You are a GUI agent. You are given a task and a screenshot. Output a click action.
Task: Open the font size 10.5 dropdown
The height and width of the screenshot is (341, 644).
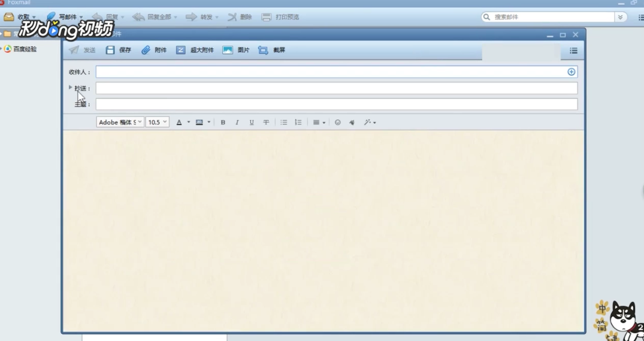[x=158, y=122]
